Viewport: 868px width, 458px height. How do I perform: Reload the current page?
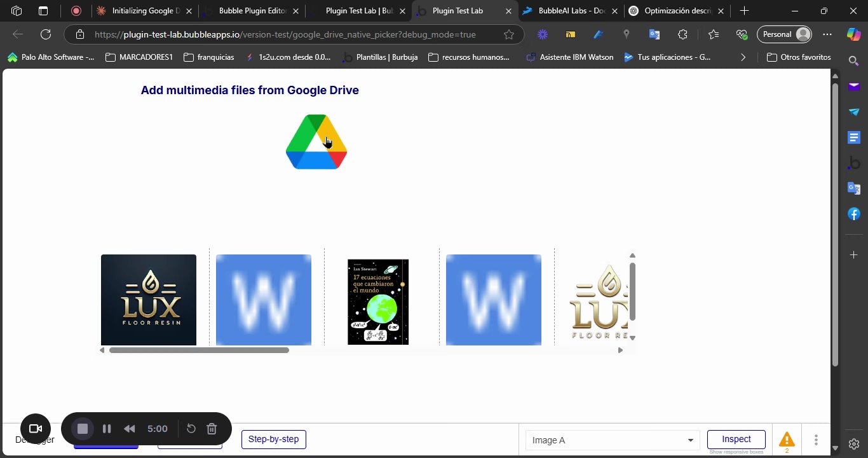pyautogui.click(x=46, y=34)
